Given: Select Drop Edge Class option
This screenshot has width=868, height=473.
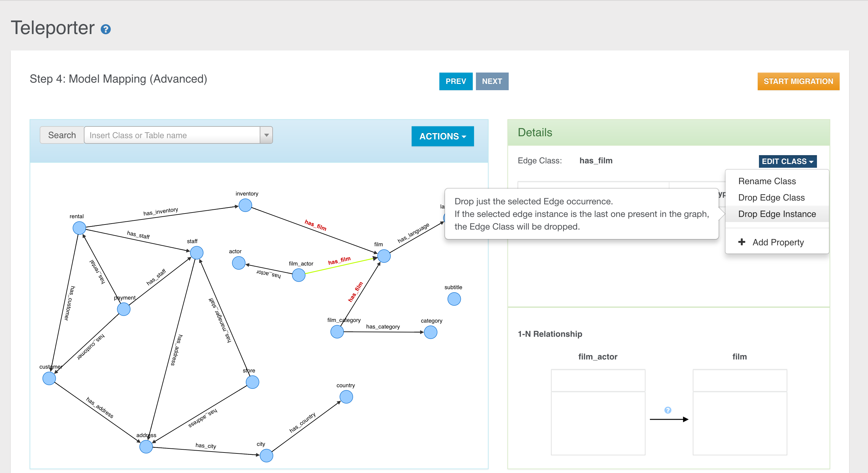Looking at the screenshot, I should (x=771, y=198).
